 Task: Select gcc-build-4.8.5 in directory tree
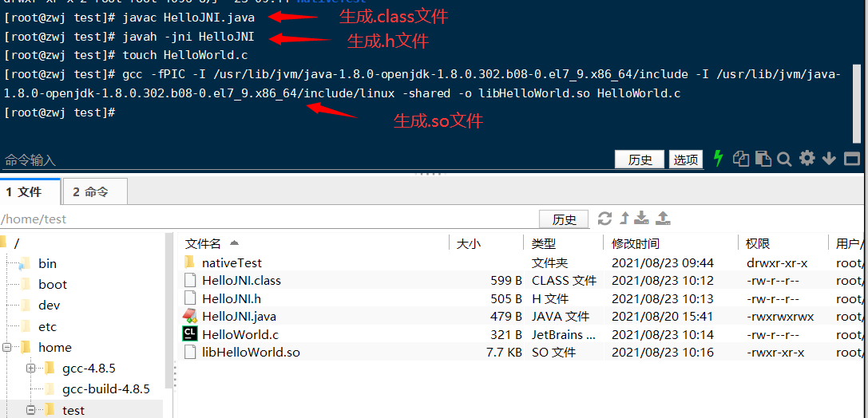tap(105, 388)
